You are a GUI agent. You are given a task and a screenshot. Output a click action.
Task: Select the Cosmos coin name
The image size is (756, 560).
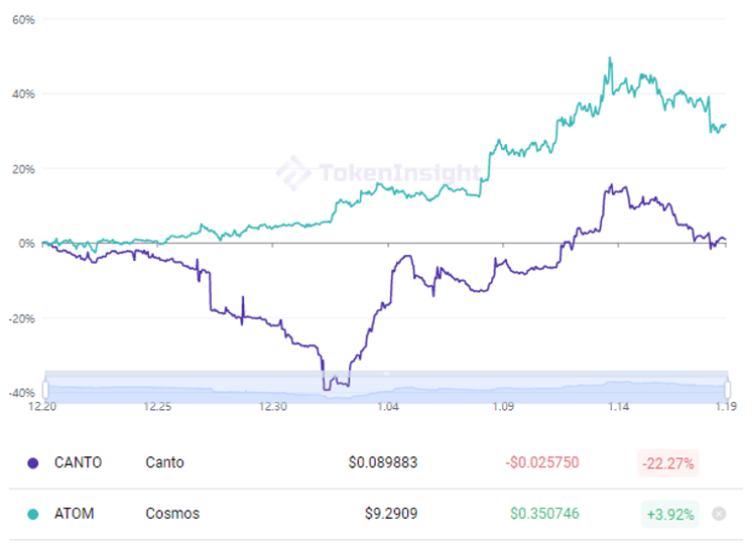click(x=173, y=514)
